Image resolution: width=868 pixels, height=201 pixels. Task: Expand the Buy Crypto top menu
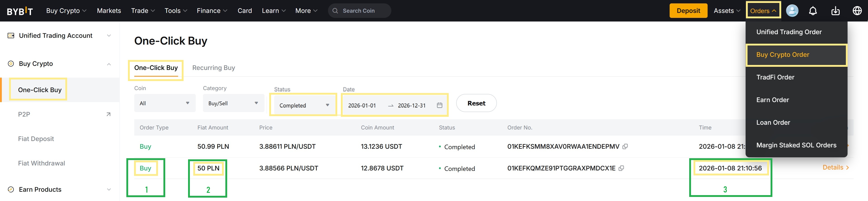[x=66, y=11]
